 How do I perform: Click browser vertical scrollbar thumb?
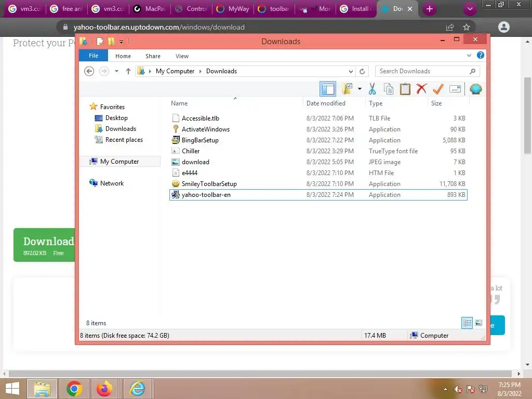click(527, 115)
